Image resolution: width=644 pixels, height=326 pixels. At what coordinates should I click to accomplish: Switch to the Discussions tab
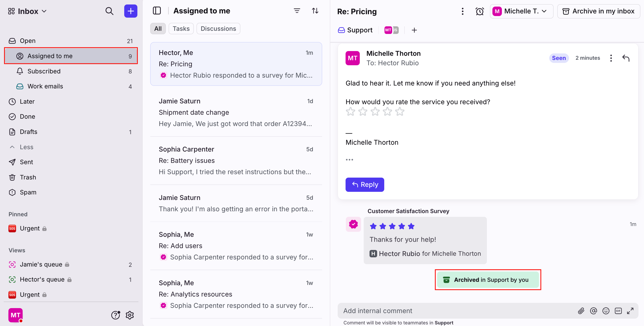[218, 29]
